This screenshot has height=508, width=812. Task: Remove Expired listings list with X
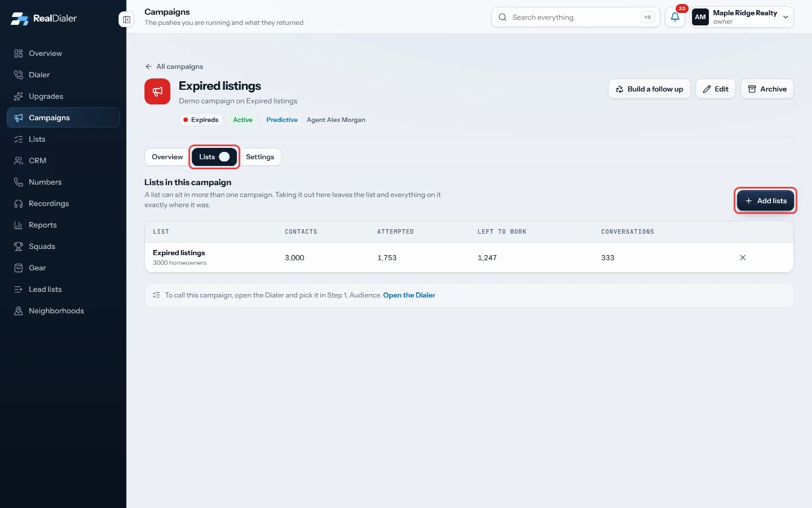pyautogui.click(x=743, y=258)
